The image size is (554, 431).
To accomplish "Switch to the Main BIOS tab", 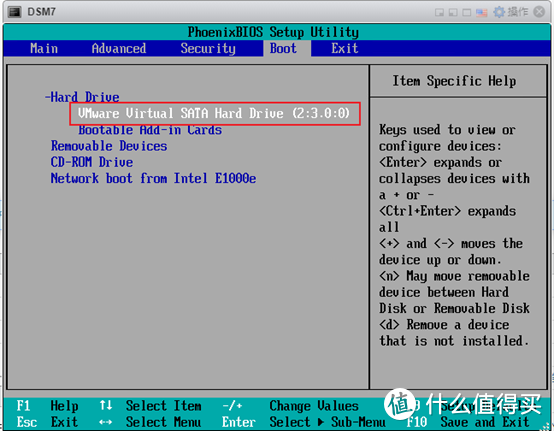I will 44,48.
